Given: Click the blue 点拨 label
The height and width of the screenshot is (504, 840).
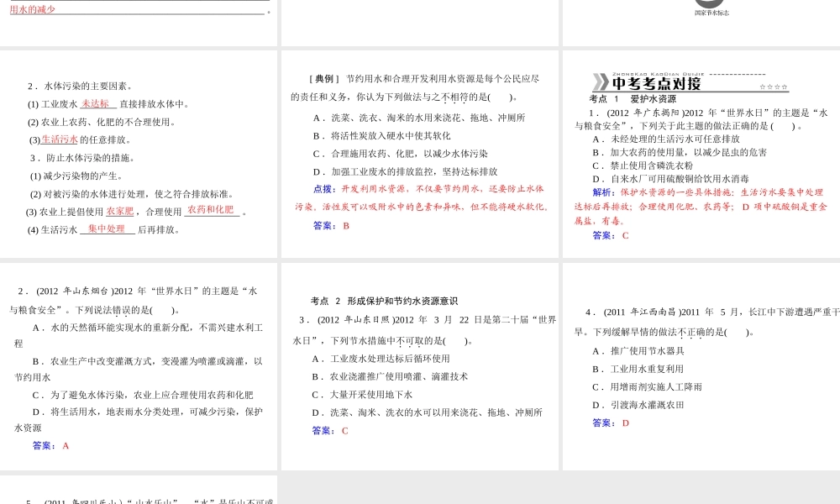Looking at the screenshot, I should coord(324,188).
